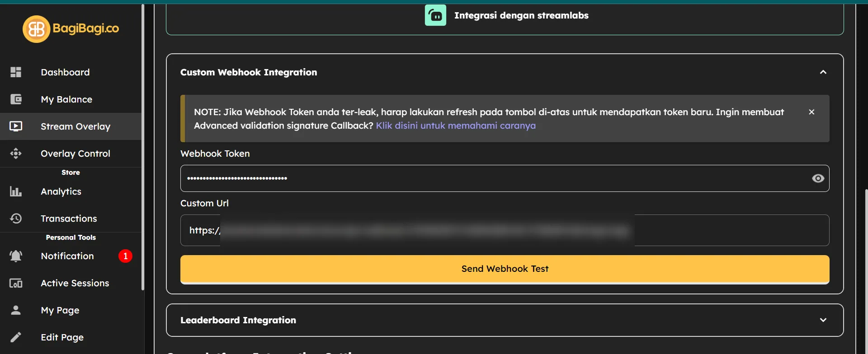Click the Transactions history clock icon
Screen dimensions: 868x354
(x=16, y=219)
